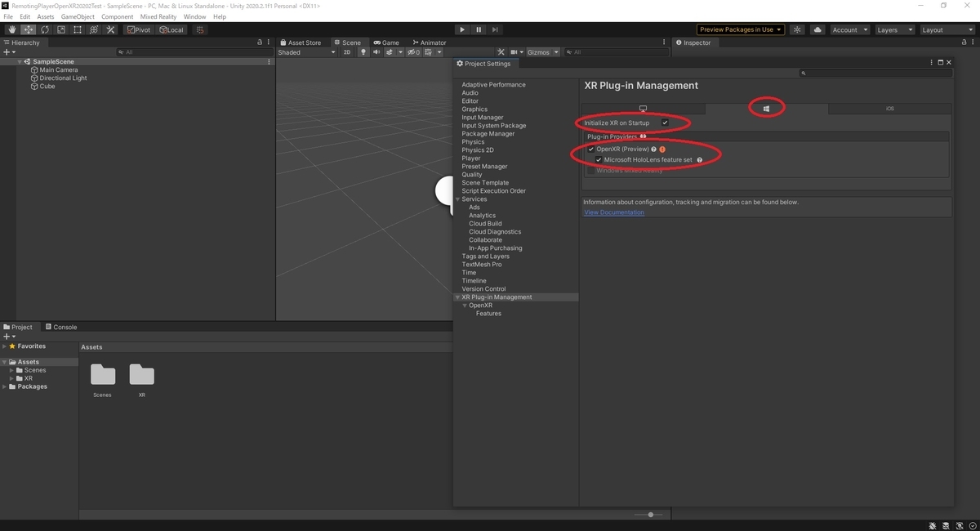The width and height of the screenshot is (980, 531).
Task: Open the Mixed Reality menu
Action: (x=158, y=16)
